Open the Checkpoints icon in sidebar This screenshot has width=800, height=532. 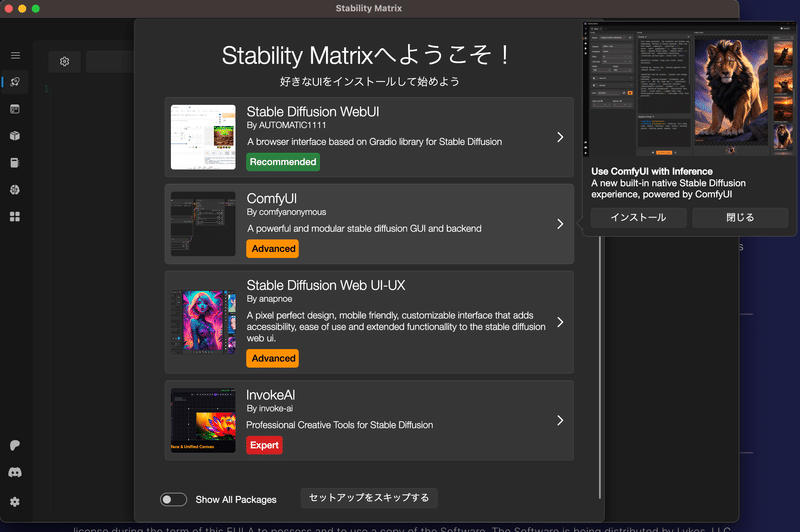pyautogui.click(x=15, y=163)
